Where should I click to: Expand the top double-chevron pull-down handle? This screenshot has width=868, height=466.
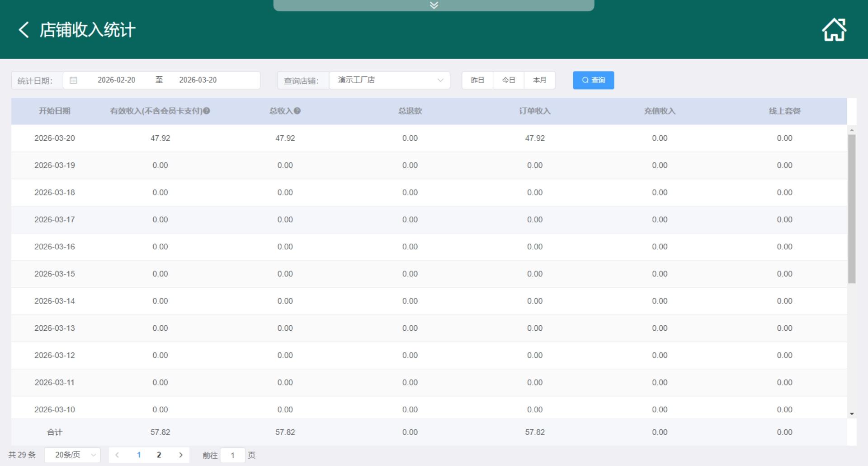434,5
